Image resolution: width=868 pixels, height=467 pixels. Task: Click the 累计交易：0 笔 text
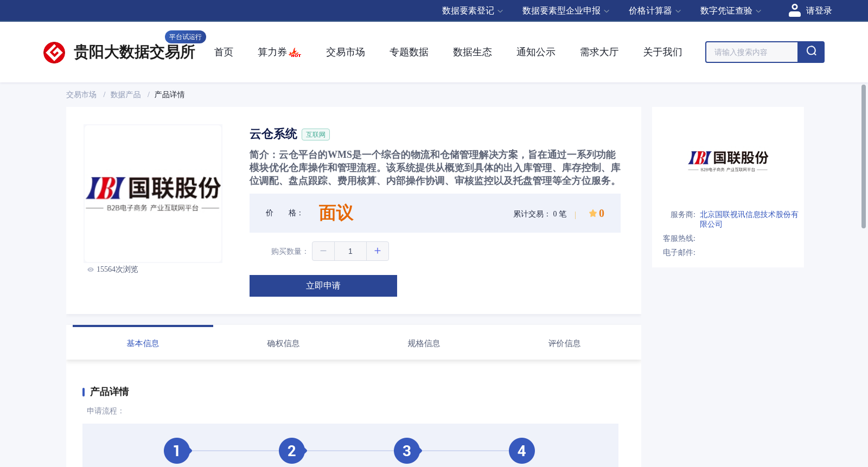tap(540, 214)
